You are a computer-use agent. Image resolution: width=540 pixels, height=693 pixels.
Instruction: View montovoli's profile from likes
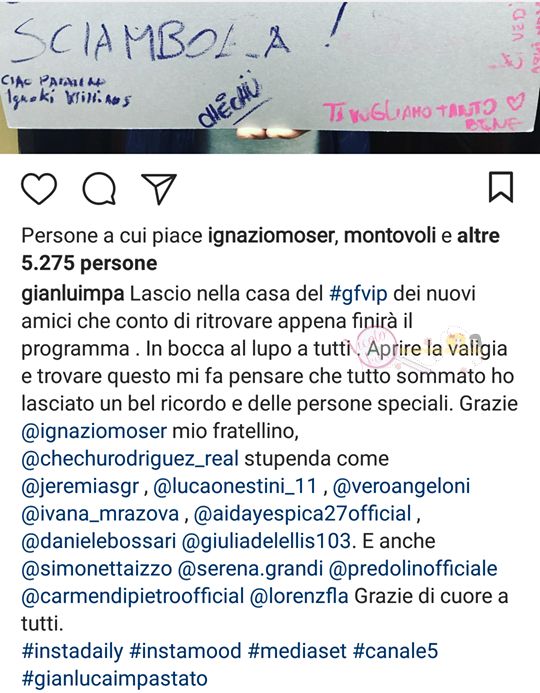[390, 236]
